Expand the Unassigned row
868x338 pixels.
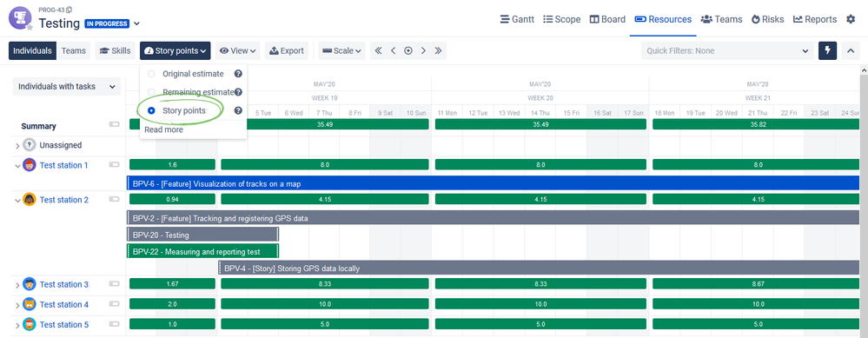(x=17, y=145)
